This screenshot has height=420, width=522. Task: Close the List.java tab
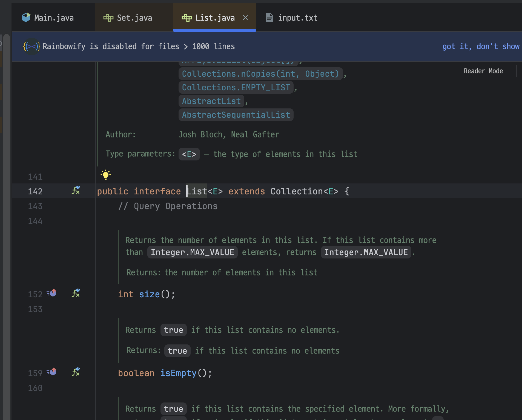coord(245,18)
